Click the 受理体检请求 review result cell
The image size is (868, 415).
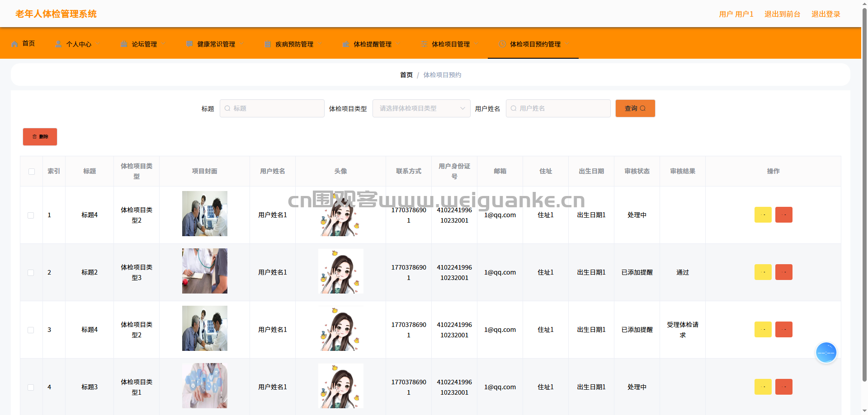[x=683, y=330]
